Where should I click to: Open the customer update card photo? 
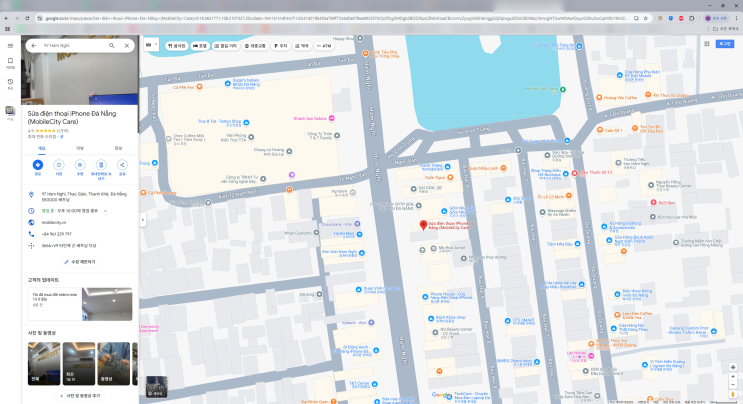click(107, 304)
